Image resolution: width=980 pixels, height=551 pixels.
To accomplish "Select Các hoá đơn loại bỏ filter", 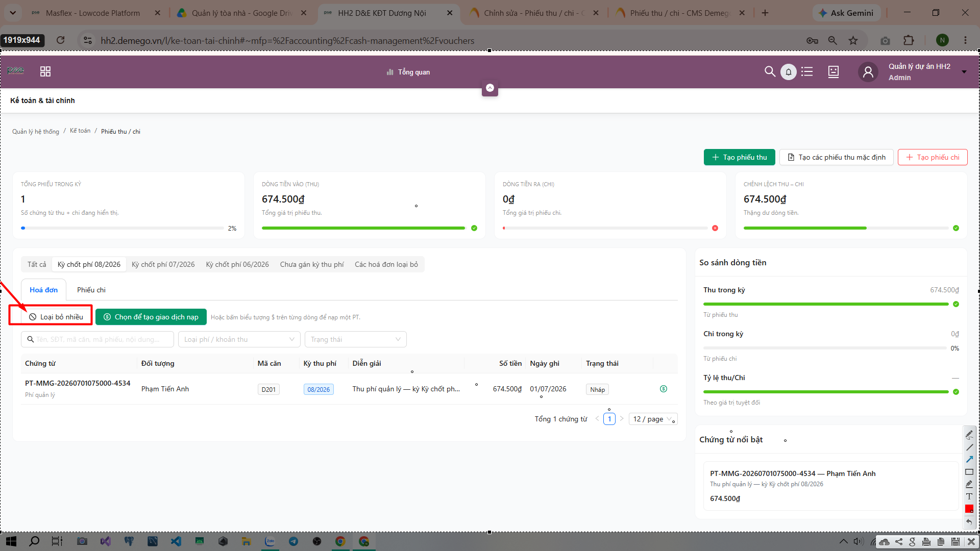I will (386, 264).
